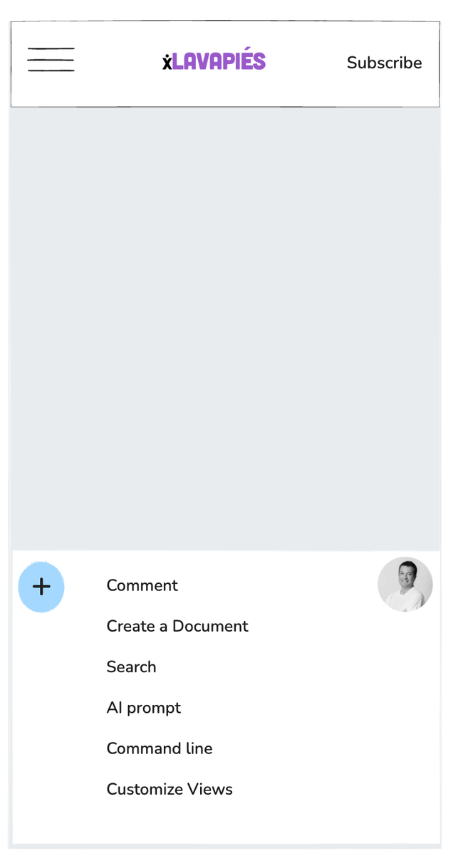This screenshot has height=868, width=463.
Task: Choose Create a Document option
Action: point(177,626)
